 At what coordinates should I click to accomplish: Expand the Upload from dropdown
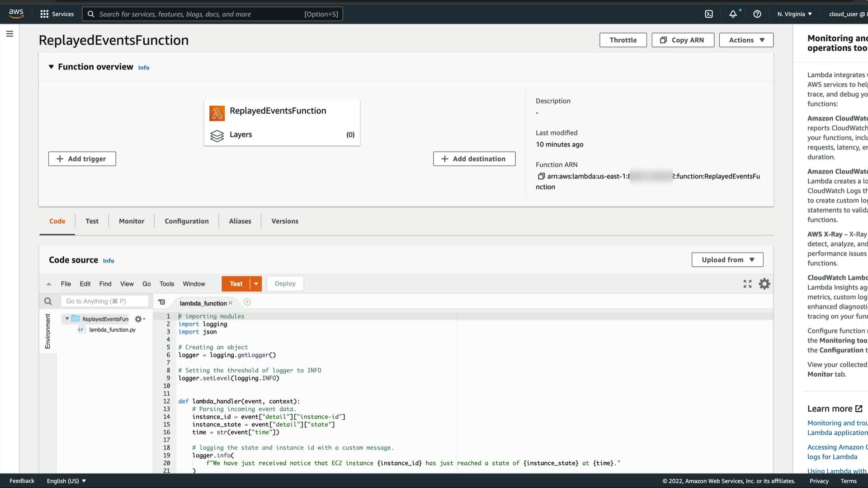pyautogui.click(x=727, y=260)
